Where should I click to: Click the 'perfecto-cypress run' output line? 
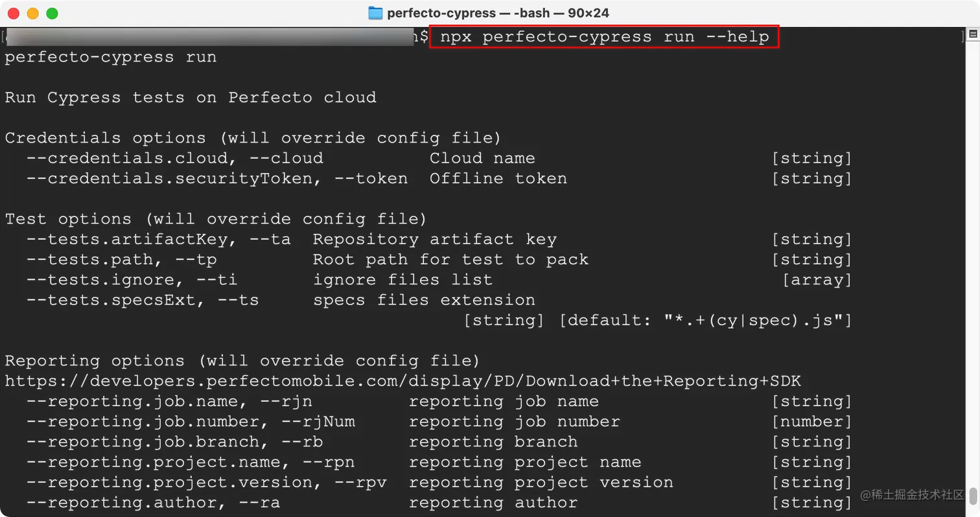tap(111, 57)
